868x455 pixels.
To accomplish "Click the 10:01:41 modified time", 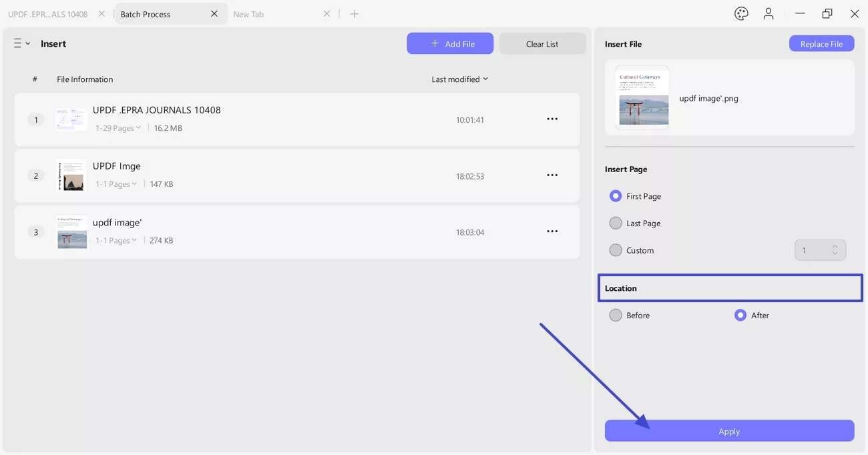I will coord(470,120).
